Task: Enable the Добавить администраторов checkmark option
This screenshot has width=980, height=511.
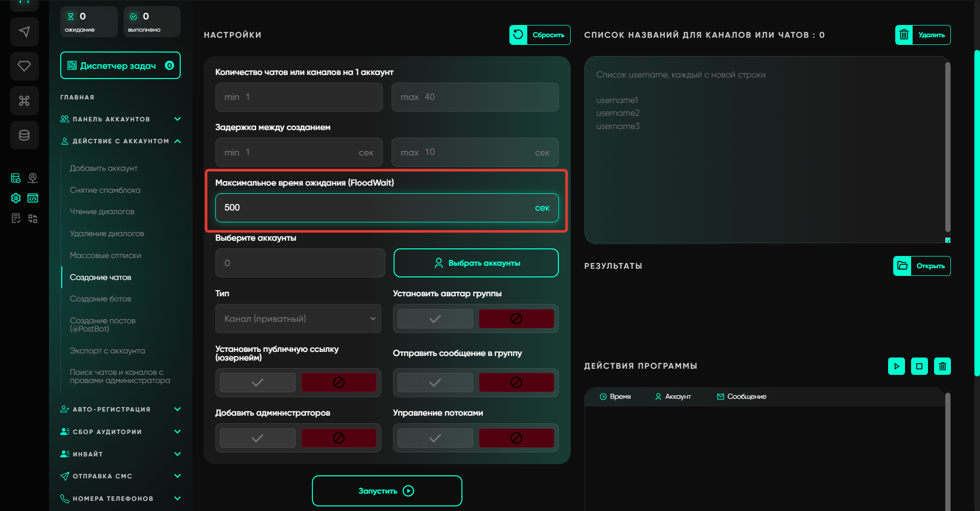Action: [x=258, y=438]
